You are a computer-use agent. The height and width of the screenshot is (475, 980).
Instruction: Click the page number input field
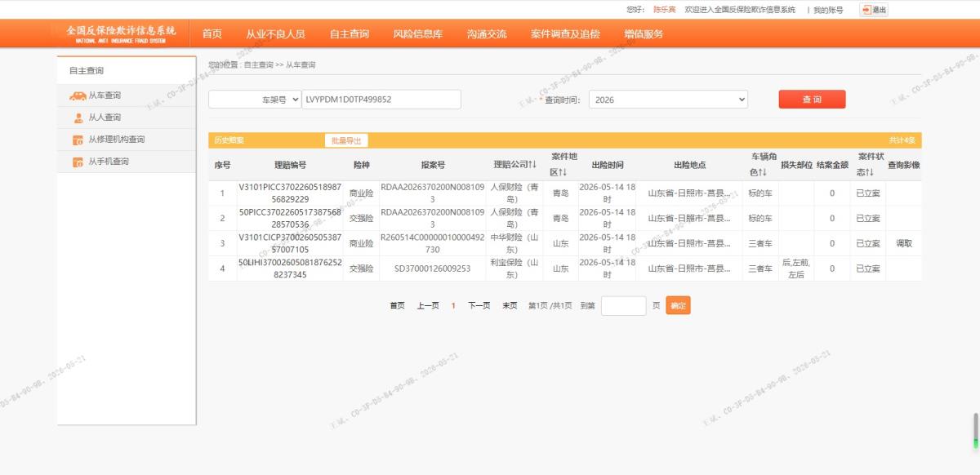point(624,306)
